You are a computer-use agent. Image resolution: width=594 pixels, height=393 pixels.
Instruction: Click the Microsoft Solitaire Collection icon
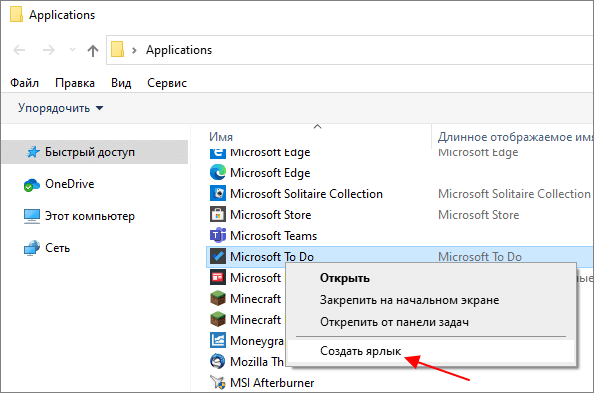coord(218,193)
